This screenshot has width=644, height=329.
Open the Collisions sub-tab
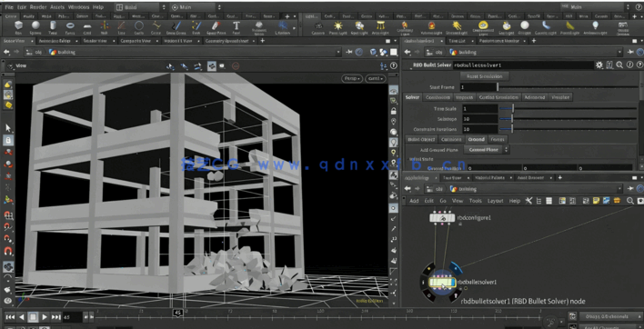[450, 139]
